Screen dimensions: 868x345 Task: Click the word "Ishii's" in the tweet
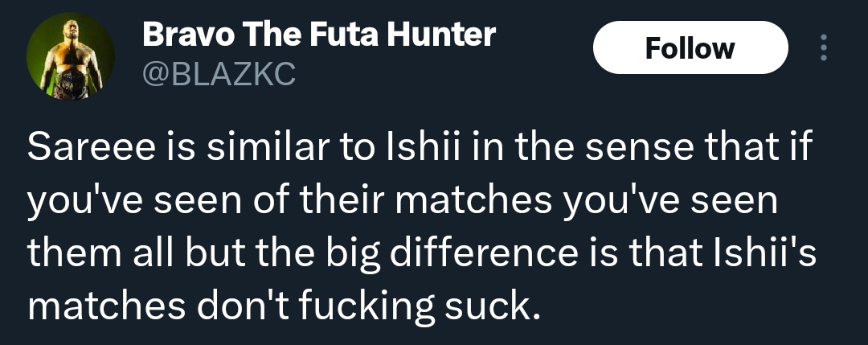point(775,253)
